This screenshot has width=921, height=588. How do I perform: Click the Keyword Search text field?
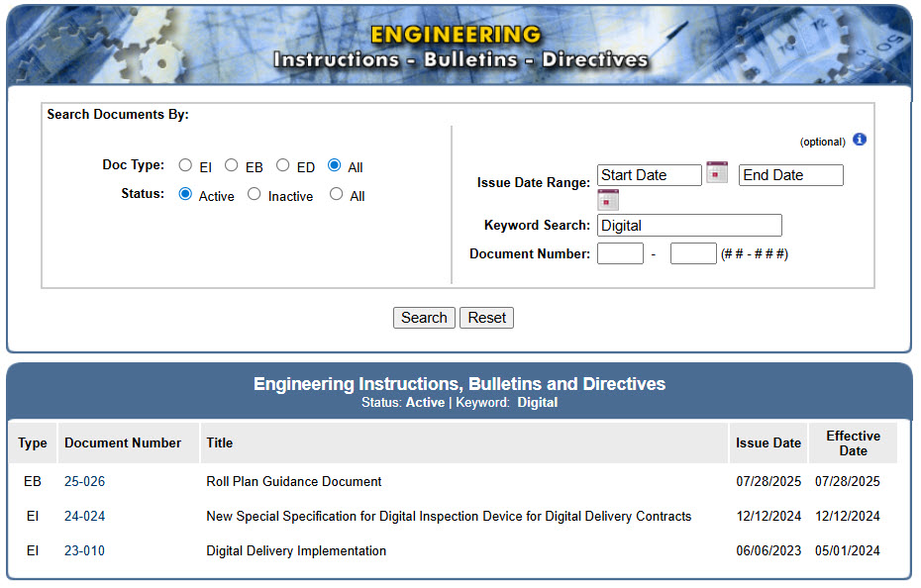pyautogui.click(x=688, y=225)
